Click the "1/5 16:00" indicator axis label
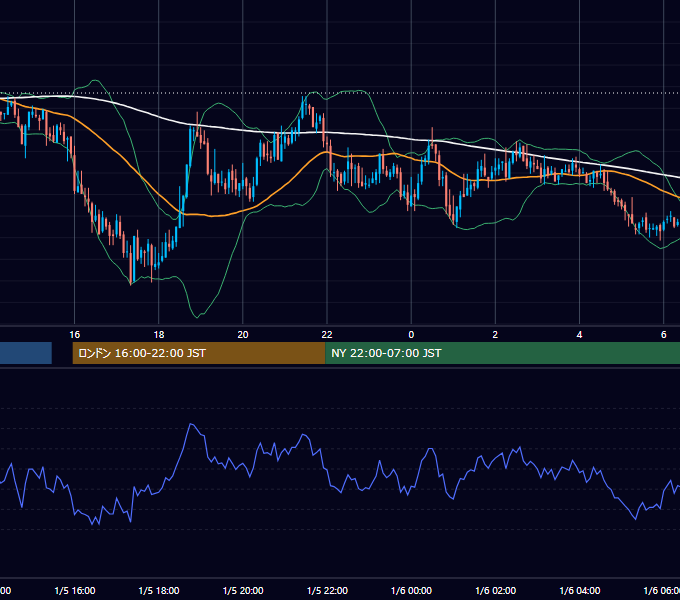 [x=75, y=591]
